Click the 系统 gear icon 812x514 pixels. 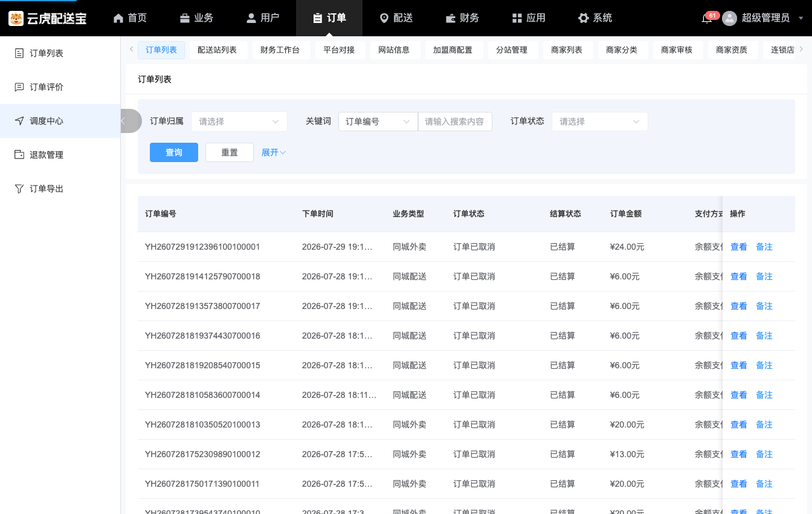[x=584, y=18]
